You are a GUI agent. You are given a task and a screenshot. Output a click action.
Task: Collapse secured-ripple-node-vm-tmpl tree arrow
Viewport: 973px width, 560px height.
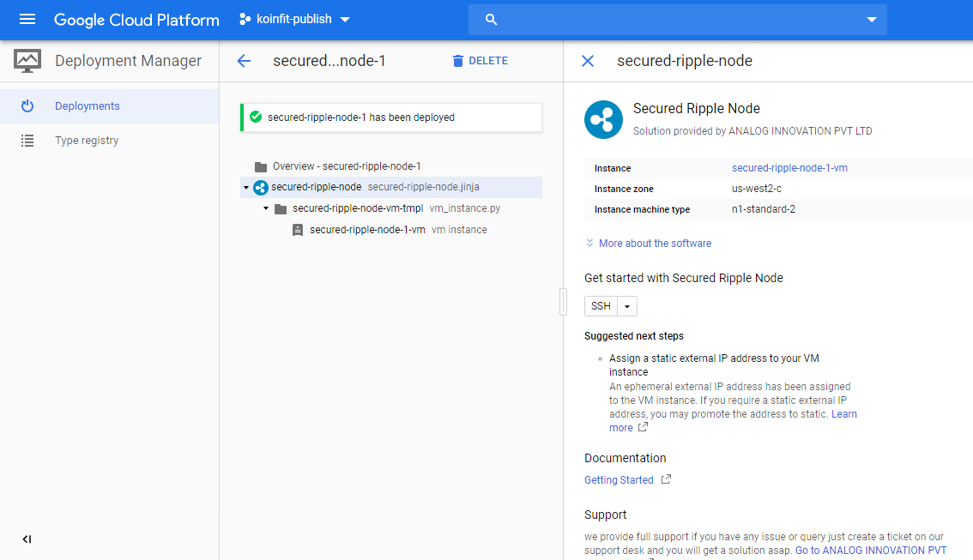pyautogui.click(x=266, y=208)
